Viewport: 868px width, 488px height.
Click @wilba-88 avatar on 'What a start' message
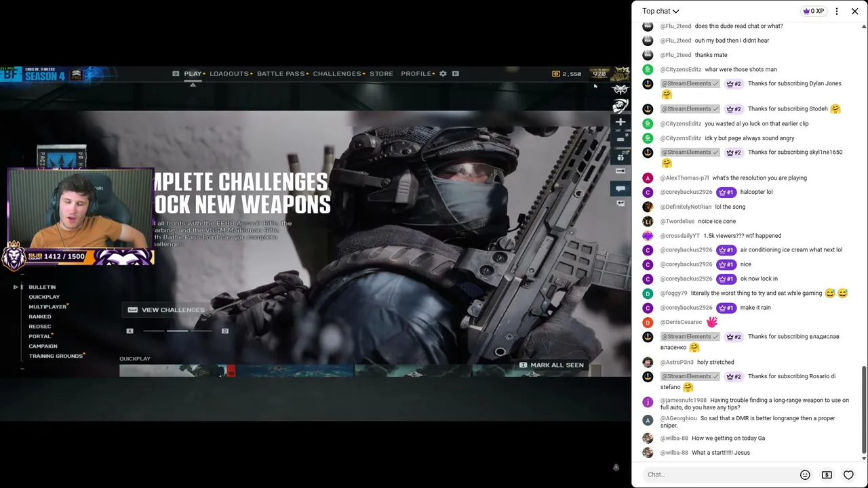tap(648, 453)
